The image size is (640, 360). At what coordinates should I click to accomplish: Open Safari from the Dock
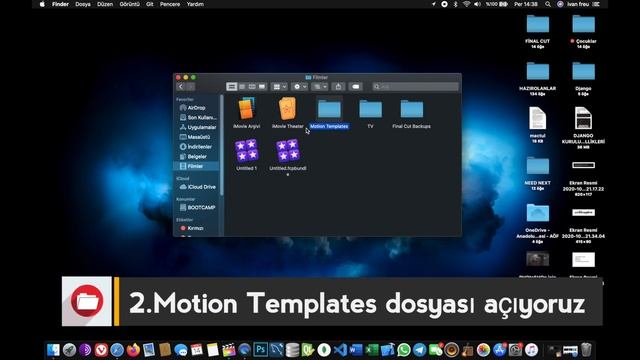(117, 350)
